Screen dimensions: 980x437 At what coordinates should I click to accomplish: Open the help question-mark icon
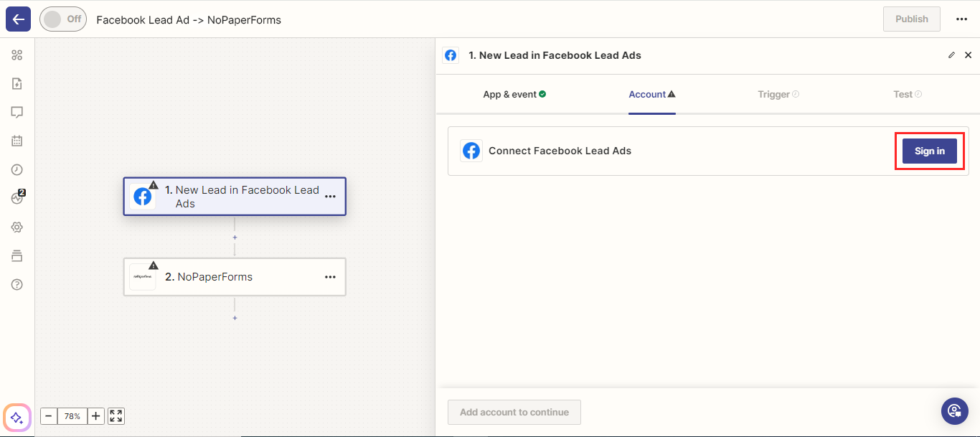pyautogui.click(x=17, y=285)
